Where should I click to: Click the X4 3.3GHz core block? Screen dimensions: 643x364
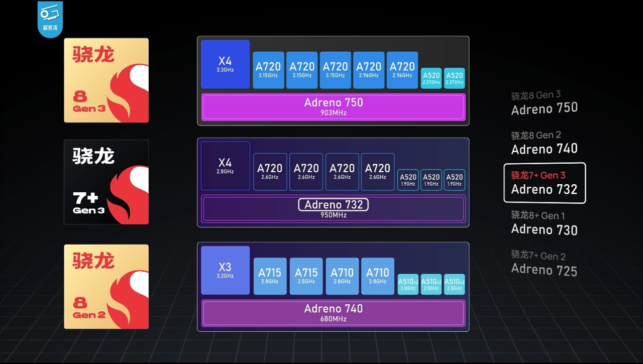click(x=225, y=64)
